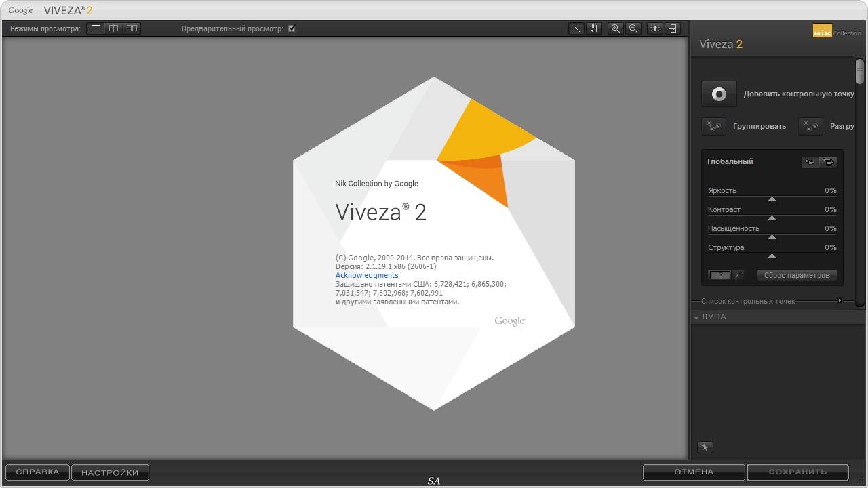Image resolution: width=868 pixels, height=488 pixels.
Task: Open the Acknowledgments link
Action: (x=367, y=275)
